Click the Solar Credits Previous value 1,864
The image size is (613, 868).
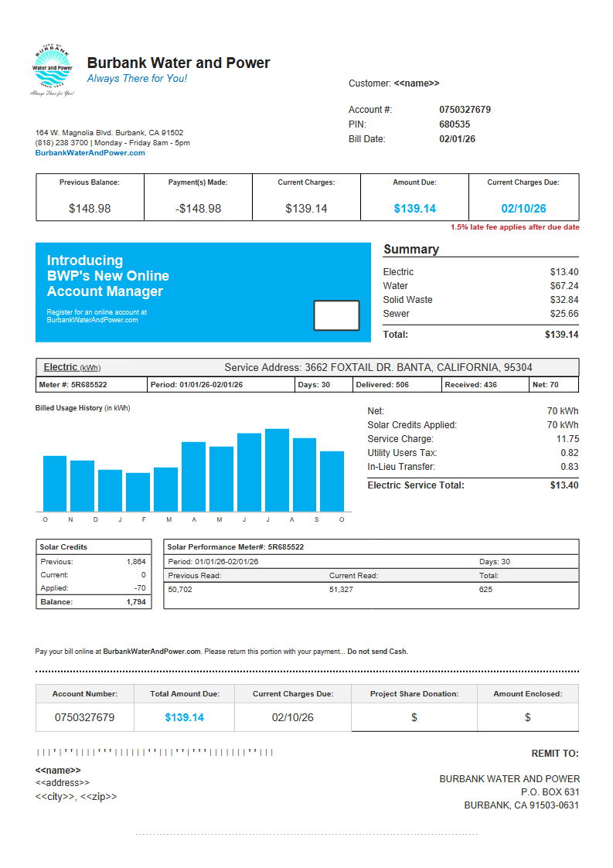(x=136, y=561)
